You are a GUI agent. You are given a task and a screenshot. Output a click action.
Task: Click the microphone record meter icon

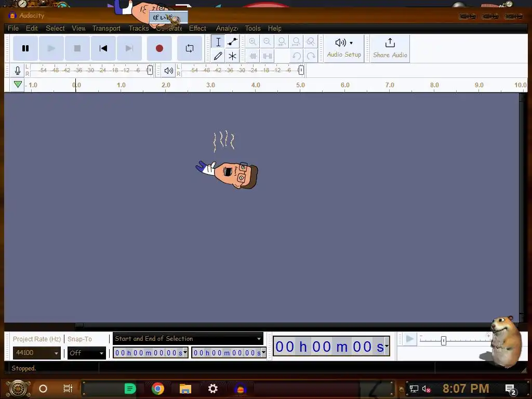click(18, 71)
